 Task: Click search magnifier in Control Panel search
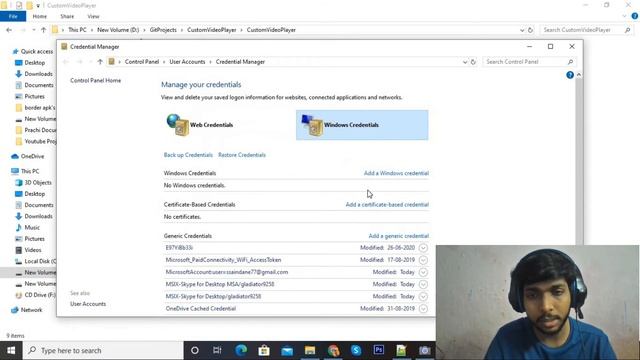(570, 62)
